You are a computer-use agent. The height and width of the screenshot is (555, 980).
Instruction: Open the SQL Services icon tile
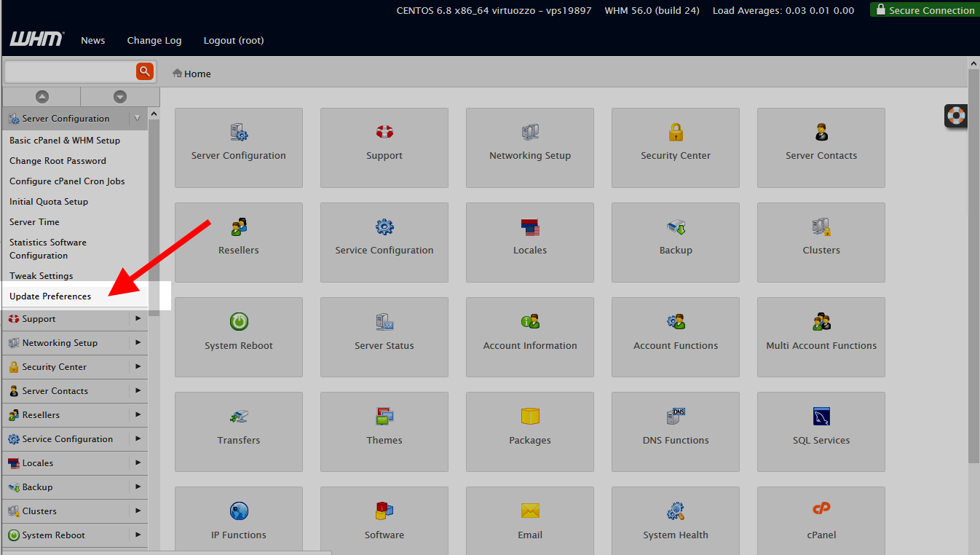coord(821,431)
